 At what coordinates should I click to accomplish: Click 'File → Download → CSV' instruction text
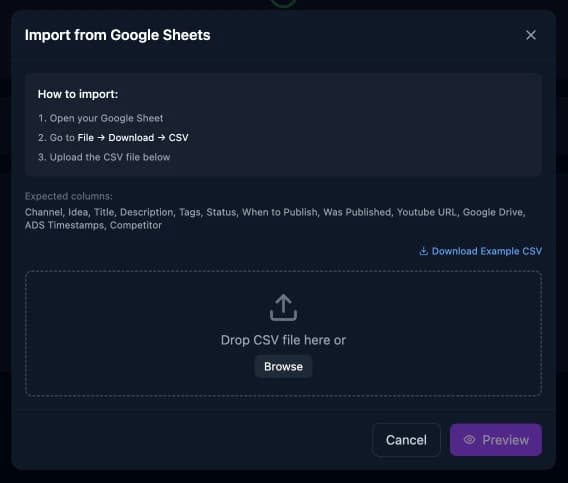tap(133, 138)
